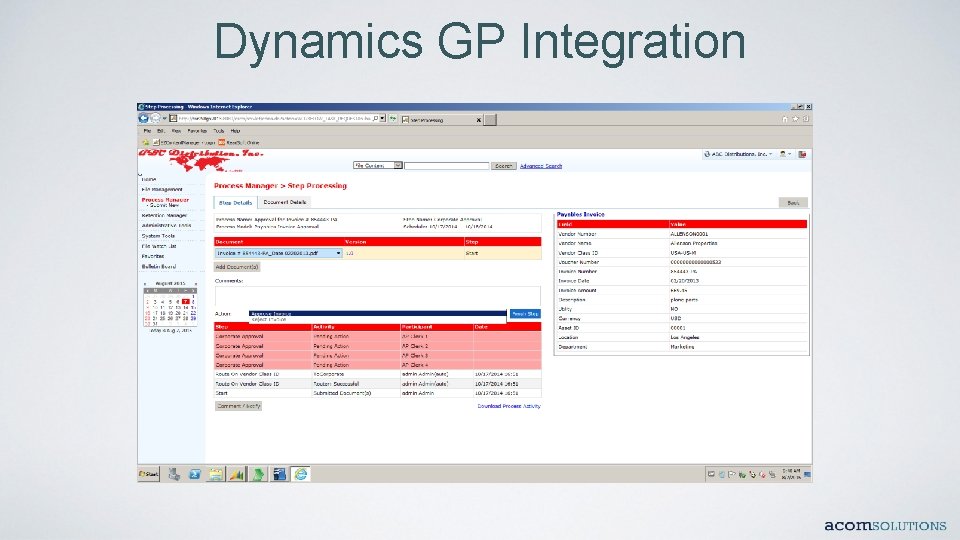The width and height of the screenshot is (960, 540).
Task: Click the Los Angeles location value
Action: point(684,337)
